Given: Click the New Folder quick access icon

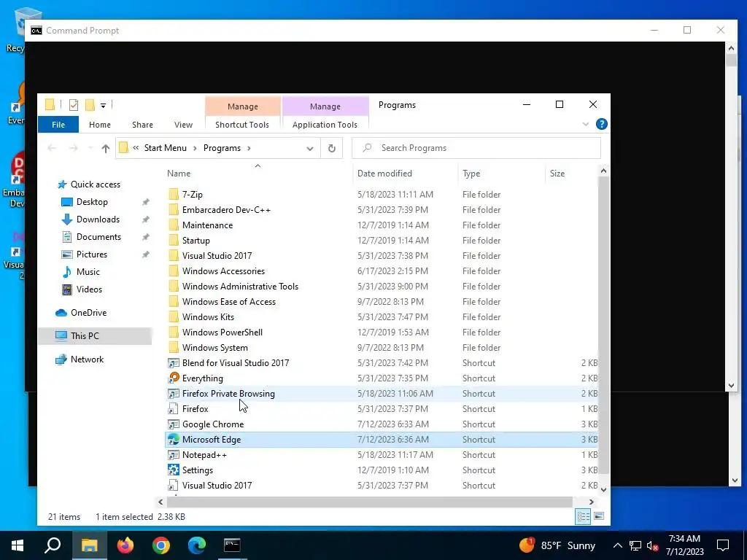Looking at the screenshot, I should point(90,105).
